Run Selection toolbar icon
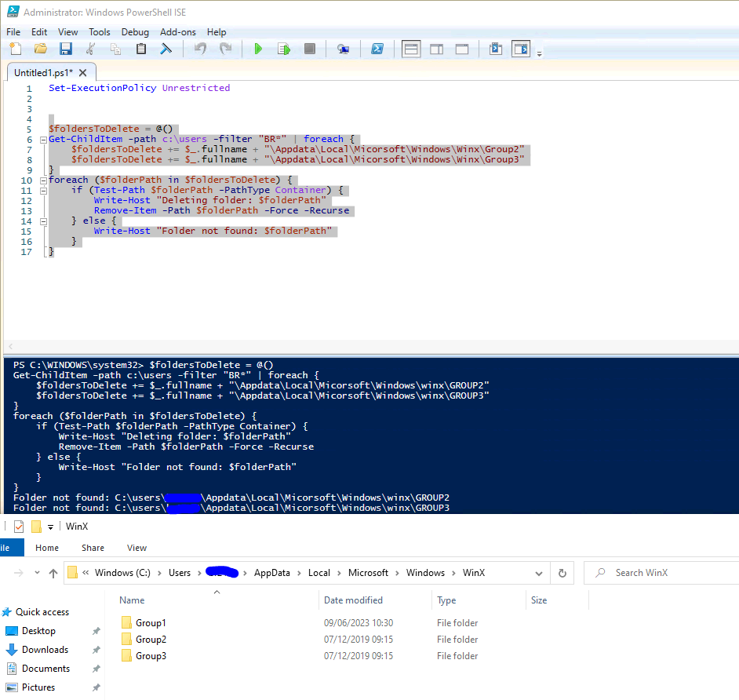This screenshot has width=739, height=700. coord(284,49)
